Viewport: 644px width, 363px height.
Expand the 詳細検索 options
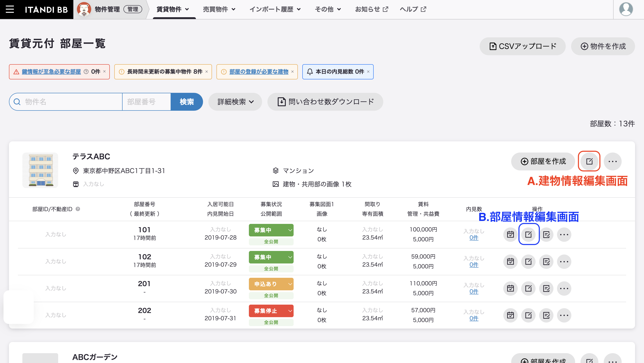click(235, 102)
